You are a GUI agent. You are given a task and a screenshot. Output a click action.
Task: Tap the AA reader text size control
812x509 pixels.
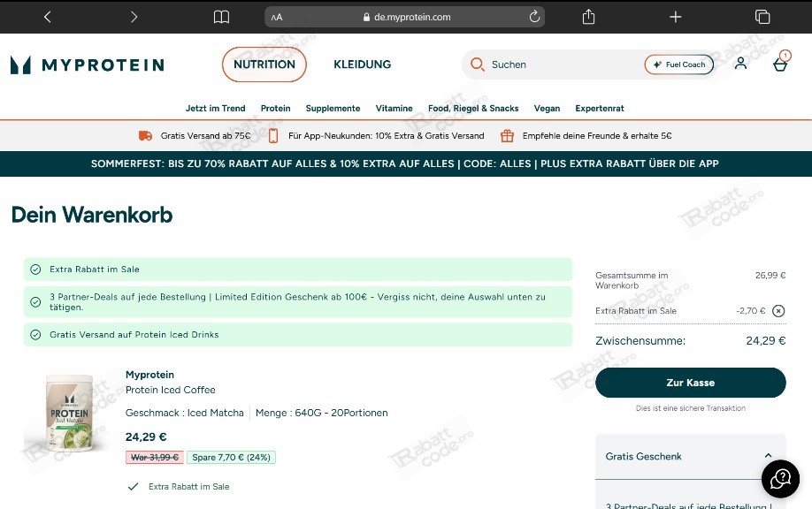coord(277,17)
